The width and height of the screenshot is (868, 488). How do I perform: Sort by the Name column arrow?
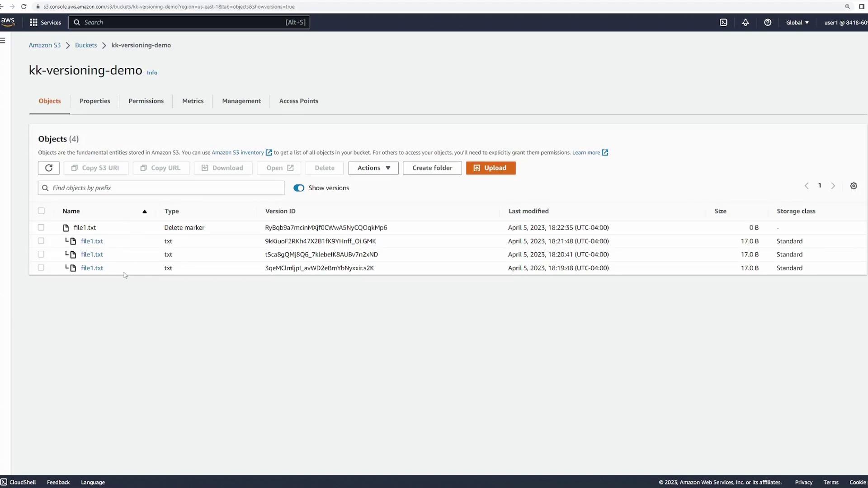click(145, 211)
